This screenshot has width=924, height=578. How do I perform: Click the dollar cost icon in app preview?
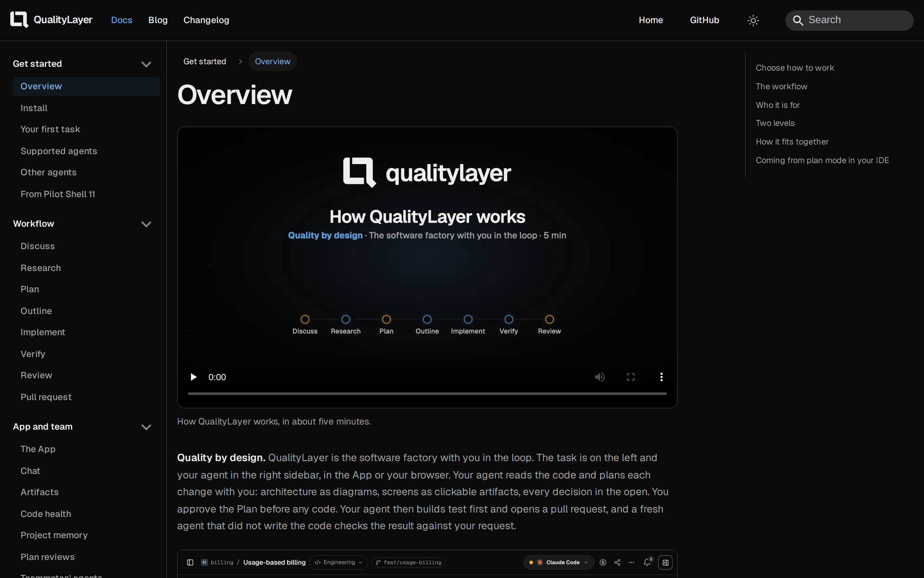point(603,562)
